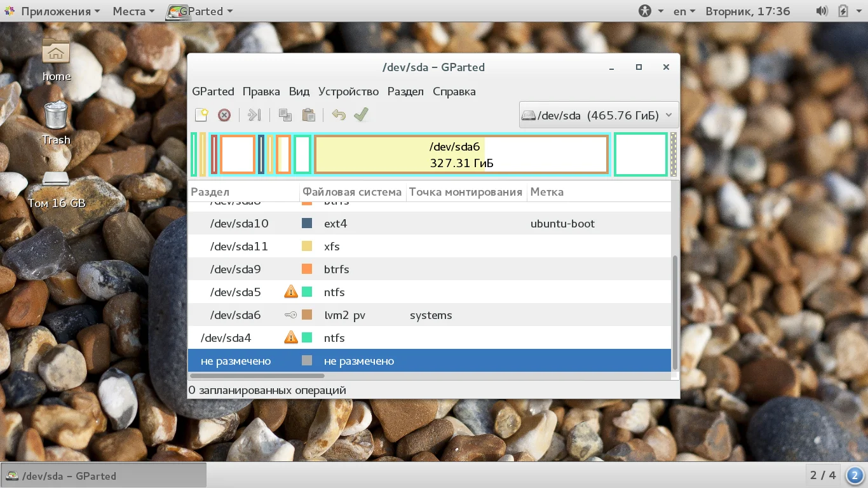Open the Устройство menu
868x488 pixels.
[x=348, y=91]
